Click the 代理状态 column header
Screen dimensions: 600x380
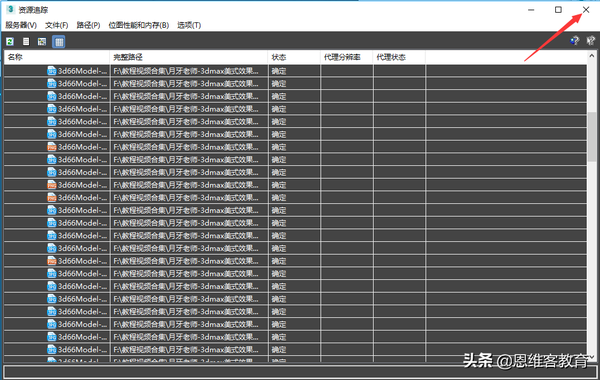[399, 57]
